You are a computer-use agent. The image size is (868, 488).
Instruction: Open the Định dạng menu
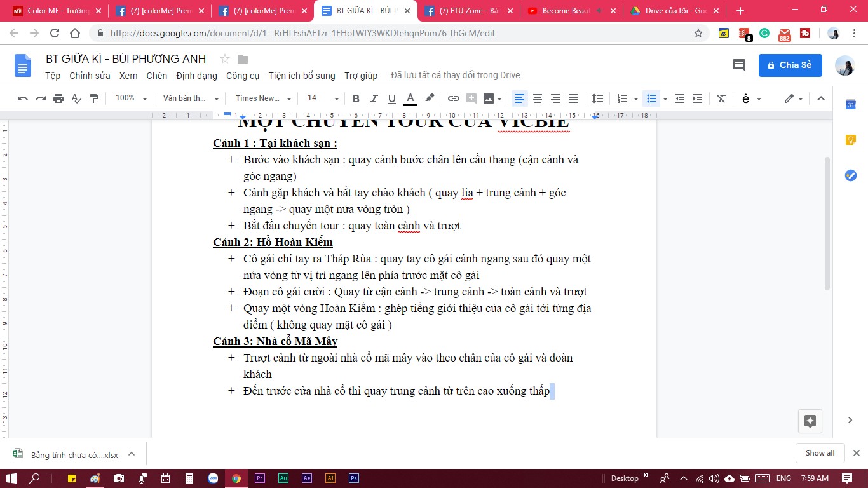click(x=197, y=76)
